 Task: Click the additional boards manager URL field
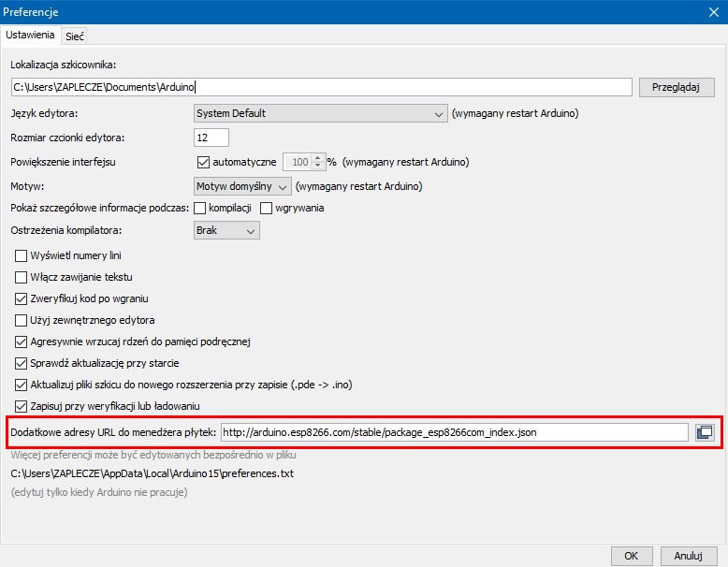pos(454,432)
